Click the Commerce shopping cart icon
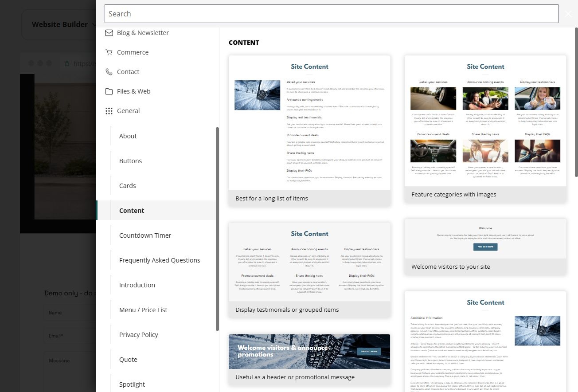Viewport: 578px width, 392px height. pos(109,52)
